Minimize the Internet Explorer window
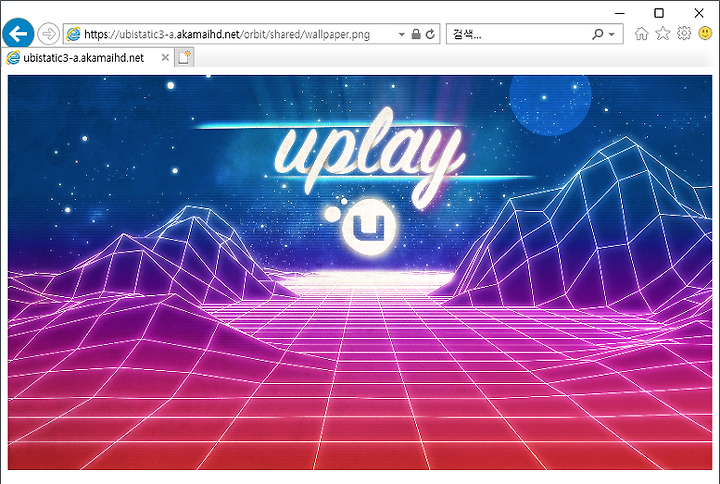 [x=619, y=13]
